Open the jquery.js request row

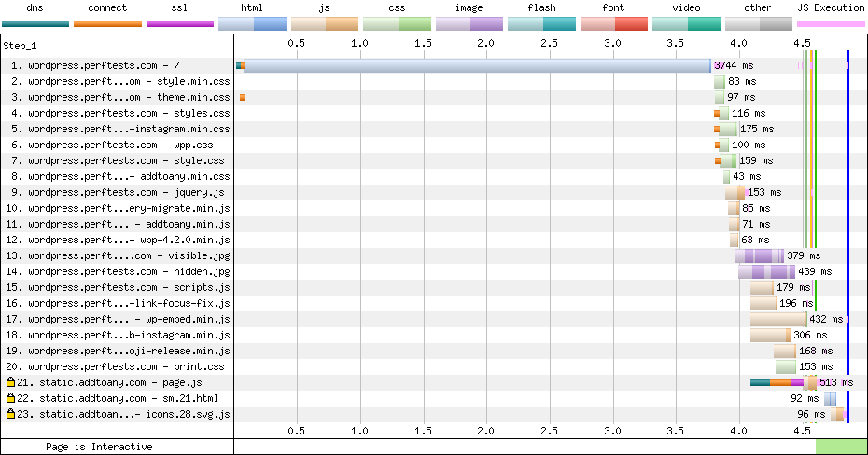(119, 192)
